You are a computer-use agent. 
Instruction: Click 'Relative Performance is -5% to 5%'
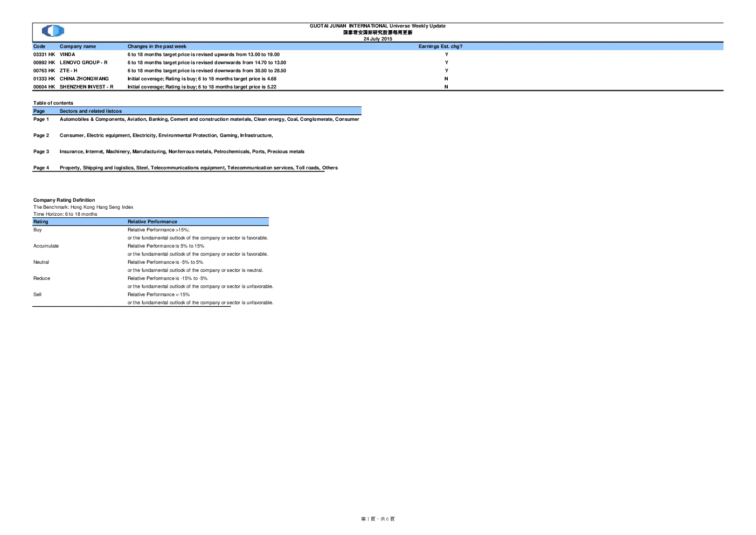click(x=165, y=262)
